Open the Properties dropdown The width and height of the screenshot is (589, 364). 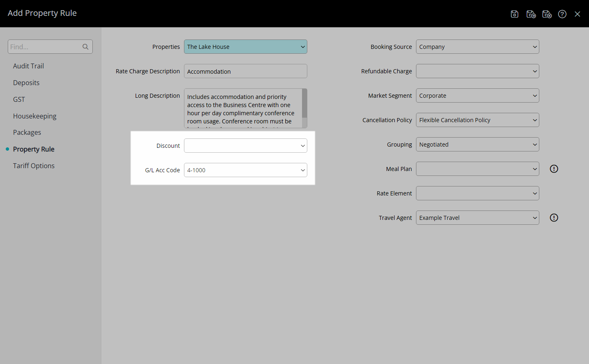245,47
